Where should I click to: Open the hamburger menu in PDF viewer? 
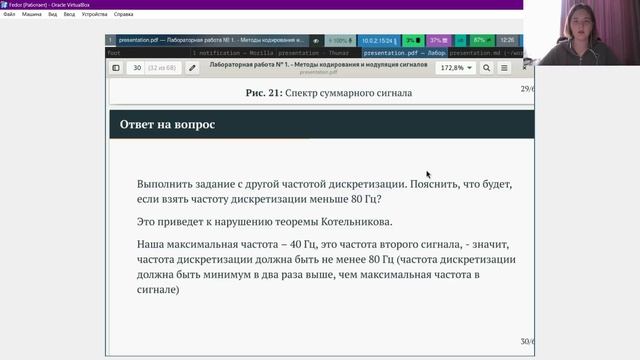pos(504,68)
